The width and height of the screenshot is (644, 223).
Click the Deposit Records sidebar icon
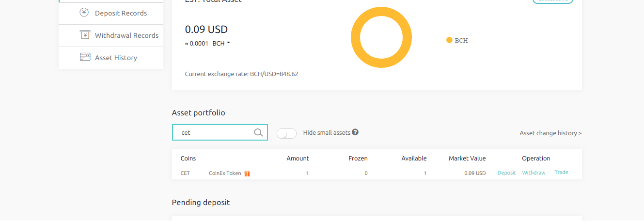[84, 13]
